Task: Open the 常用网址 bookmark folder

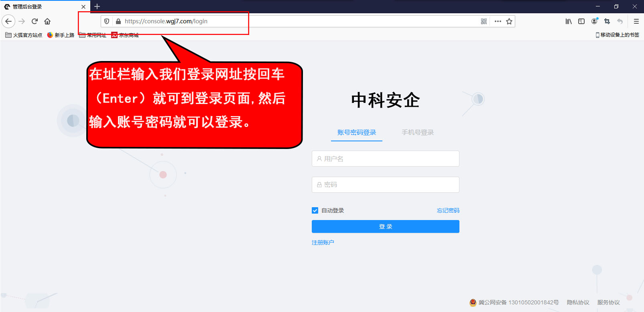Action: pos(93,35)
